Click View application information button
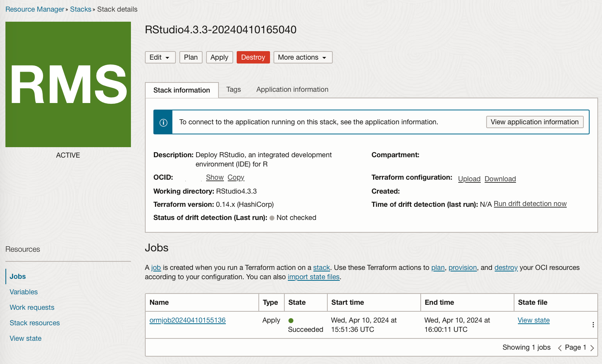 pyautogui.click(x=535, y=122)
